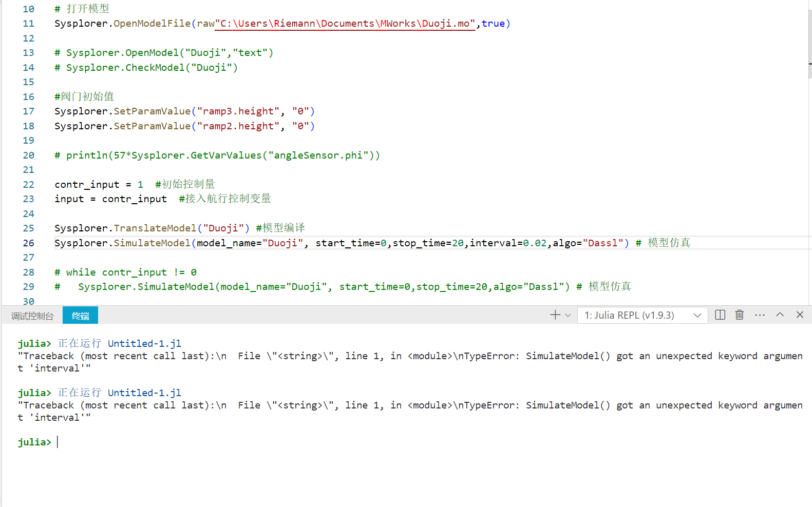Click the 阀门初始值 comment

pyautogui.click(x=84, y=96)
